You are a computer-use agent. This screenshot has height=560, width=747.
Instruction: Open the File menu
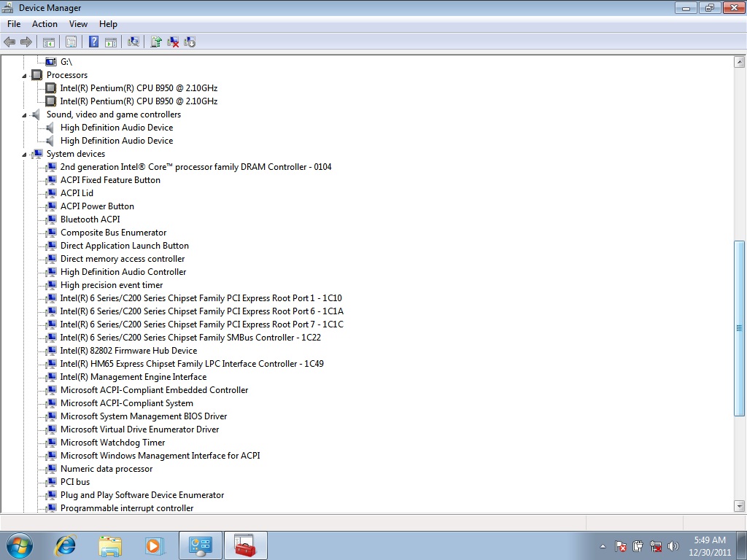[14, 24]
